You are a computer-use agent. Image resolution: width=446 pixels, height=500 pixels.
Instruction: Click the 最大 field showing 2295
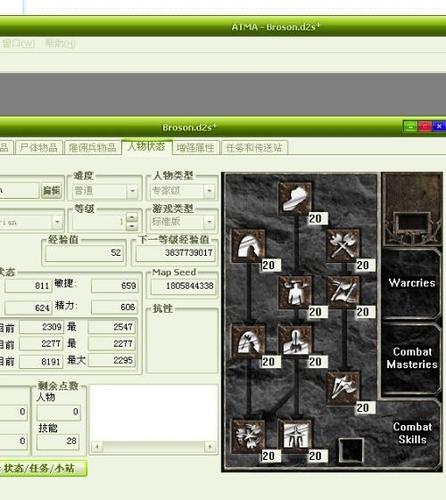112,360
